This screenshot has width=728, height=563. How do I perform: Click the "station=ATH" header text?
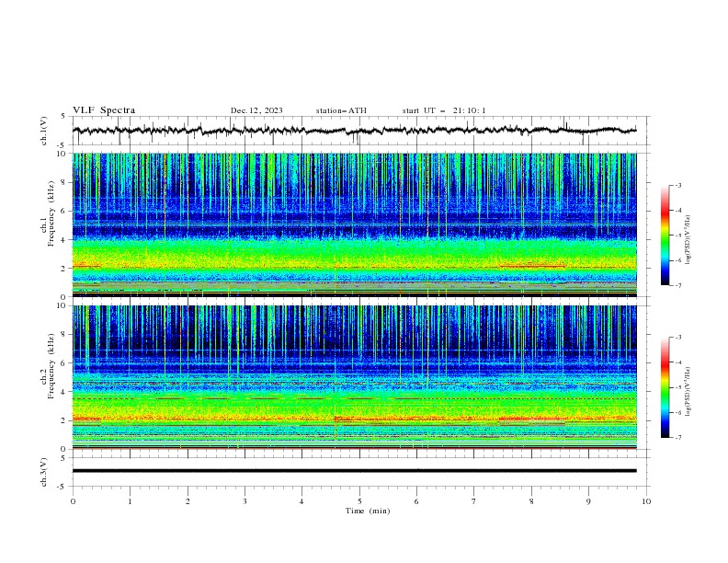click(341, 110)
